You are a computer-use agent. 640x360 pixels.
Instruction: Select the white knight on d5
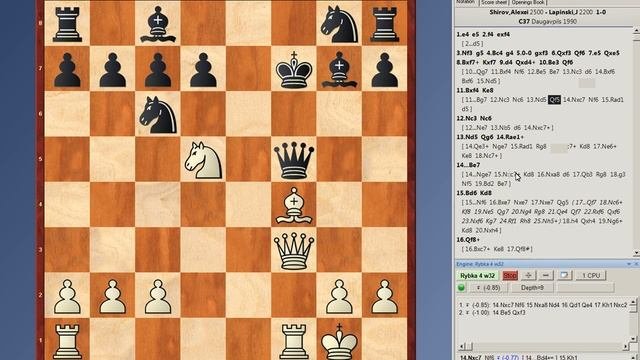pos(203,160)
